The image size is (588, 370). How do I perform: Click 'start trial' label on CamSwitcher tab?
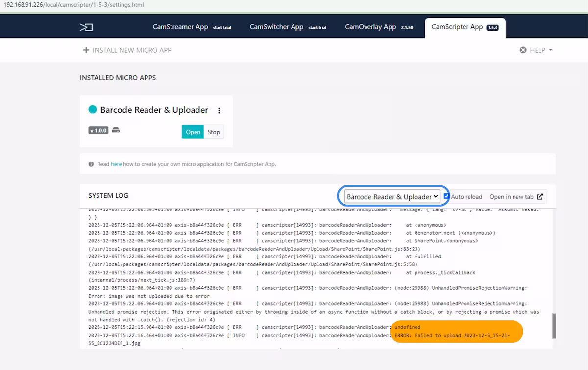(317, 28)
